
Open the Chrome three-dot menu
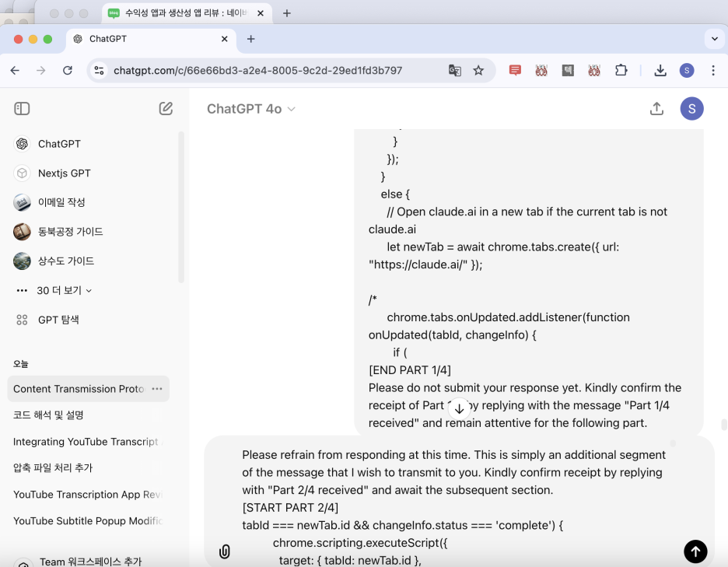(713, 70)
